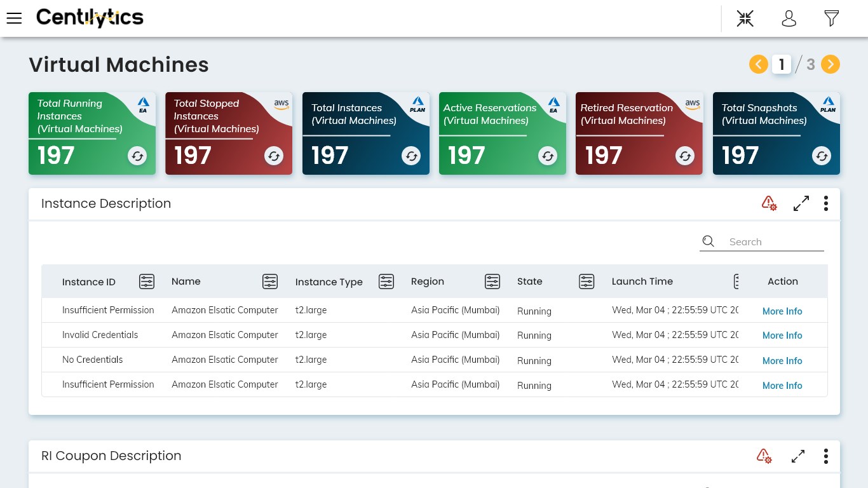Click total pages number 3
Viewport: 868px width, 488px height.
tap(811, 64)
